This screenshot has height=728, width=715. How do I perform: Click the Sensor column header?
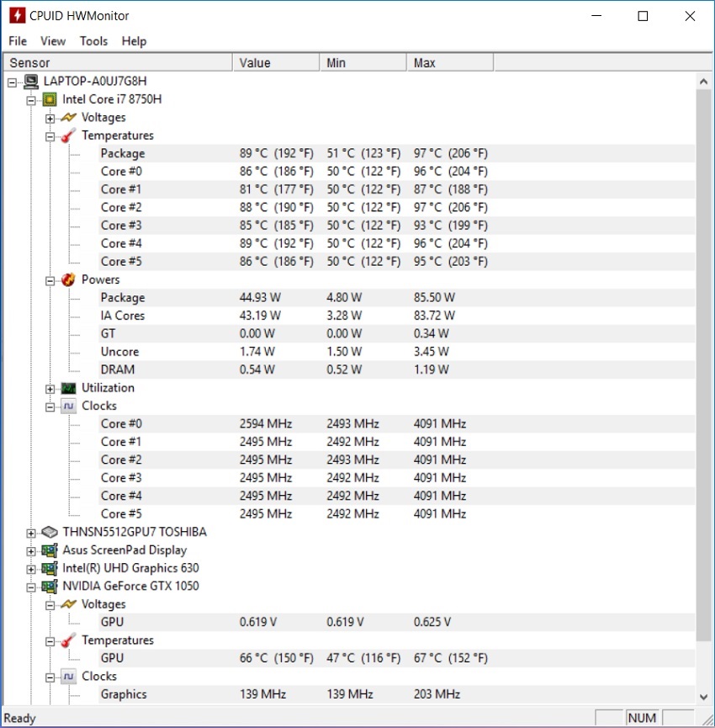118,62
